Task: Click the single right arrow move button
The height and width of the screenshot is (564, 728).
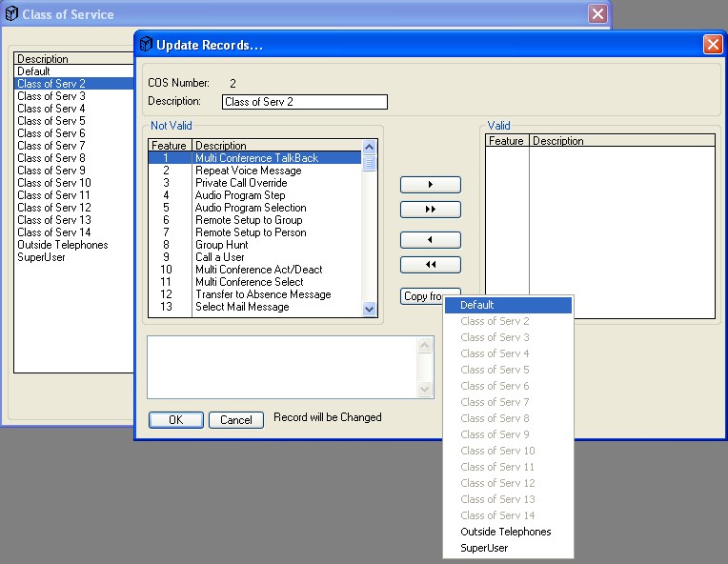Action: pyautogui.click(x=430, y=185)
